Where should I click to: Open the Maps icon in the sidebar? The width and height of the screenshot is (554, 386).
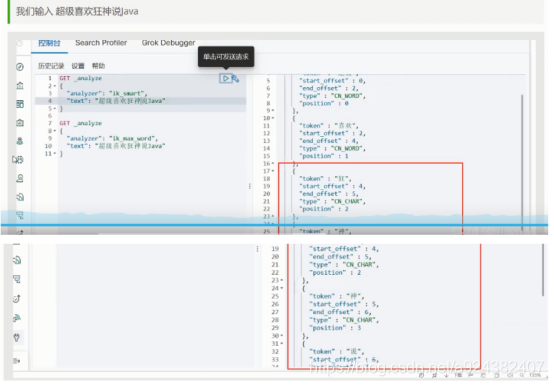click(20, 141)
